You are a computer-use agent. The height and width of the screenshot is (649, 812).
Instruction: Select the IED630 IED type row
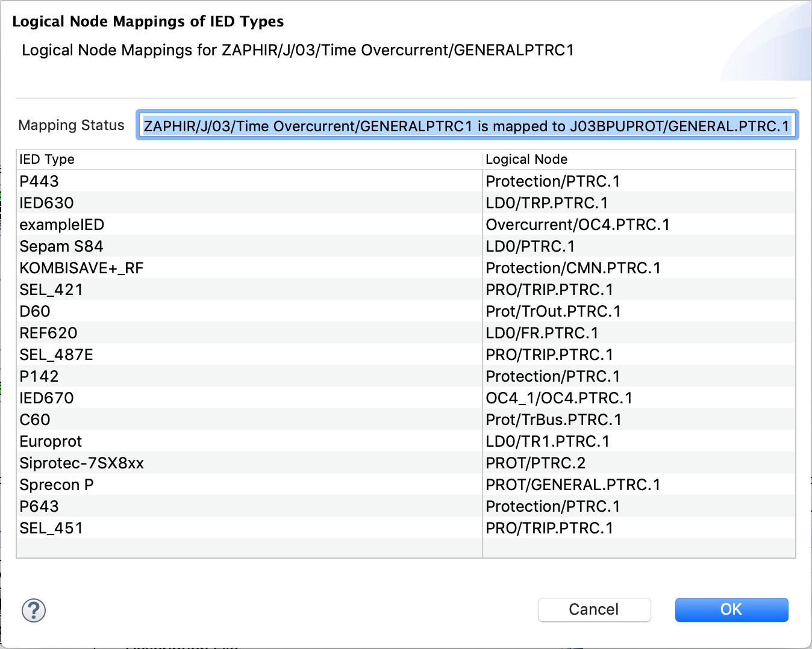(x=46, y=203)
